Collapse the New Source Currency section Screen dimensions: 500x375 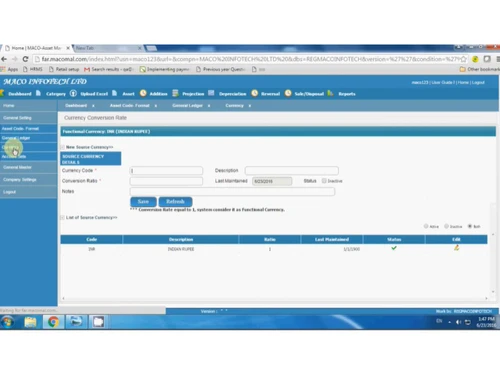[62, 147]
